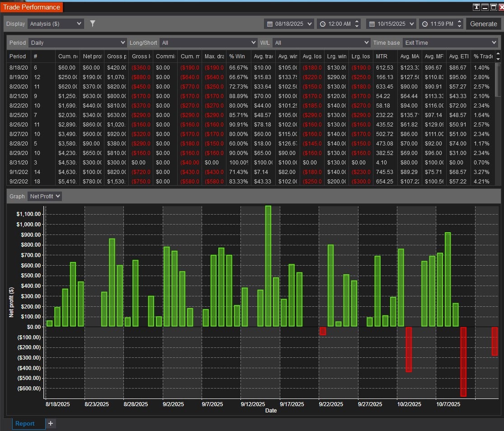Expand the Period dropdown set to Daily
This screenshot has height=431, width=504.
78,42
